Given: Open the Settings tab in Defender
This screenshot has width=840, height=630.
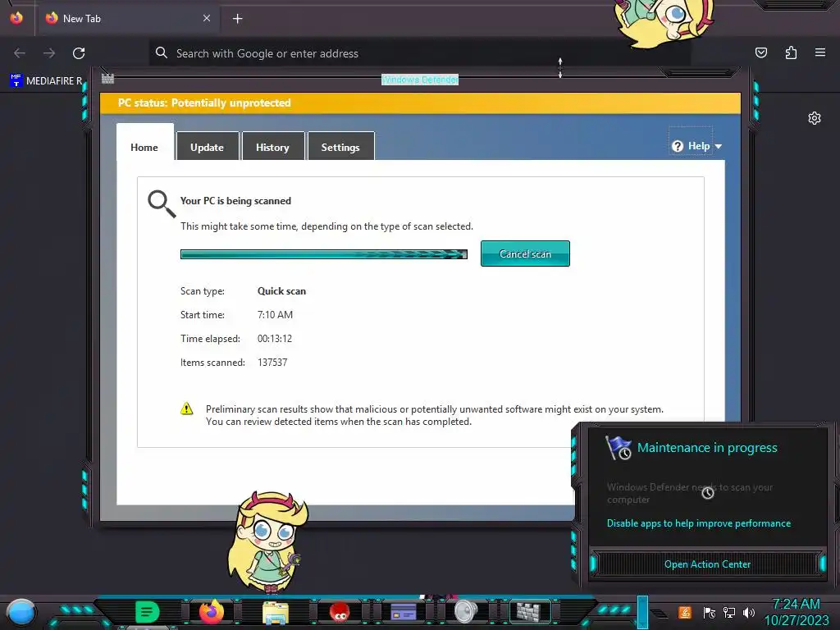Looking at the screenshot, I should coord(340,147).
